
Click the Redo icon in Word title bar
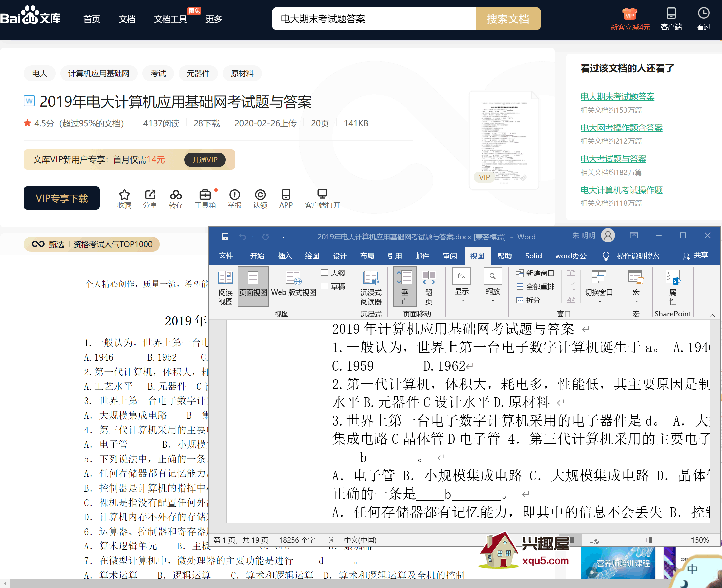pyautogui.click(x=265, y=237)
